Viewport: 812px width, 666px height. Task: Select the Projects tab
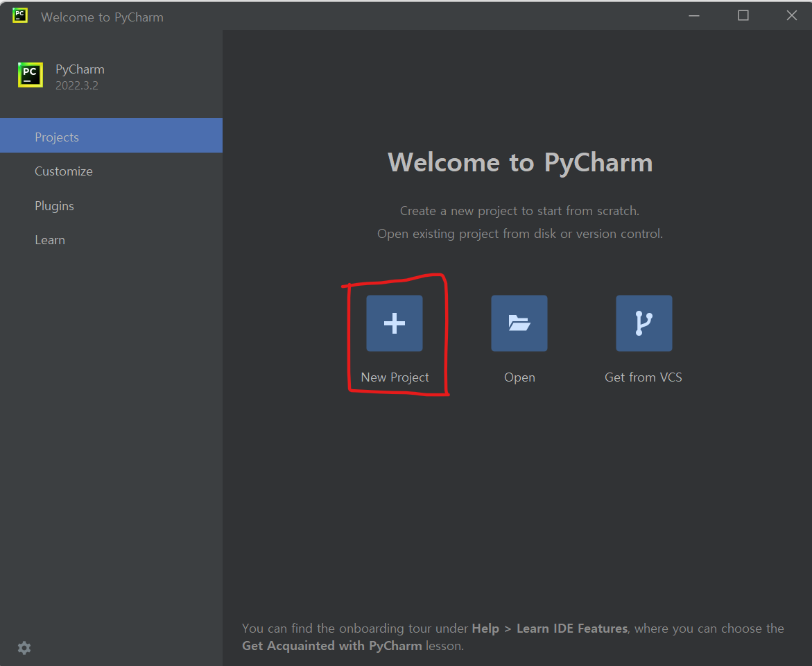(112, 135)
